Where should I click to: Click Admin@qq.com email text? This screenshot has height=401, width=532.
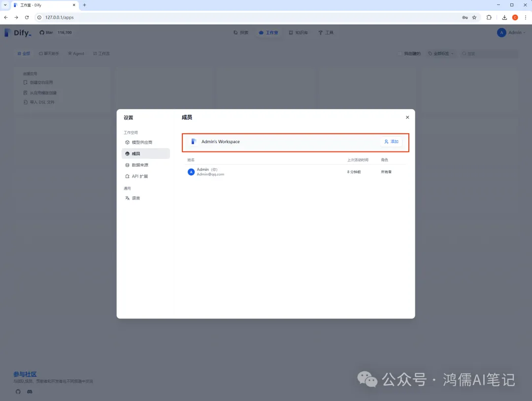coord(210,174)
